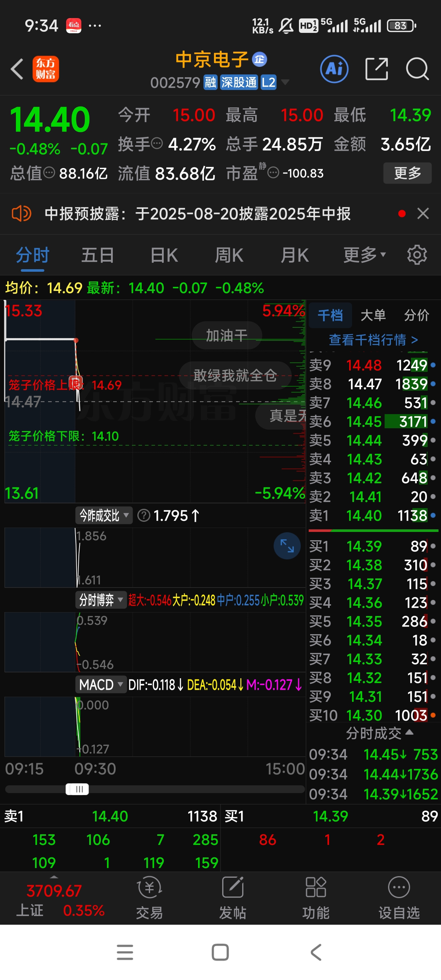Open the 发帖 post button

(232, 898)
